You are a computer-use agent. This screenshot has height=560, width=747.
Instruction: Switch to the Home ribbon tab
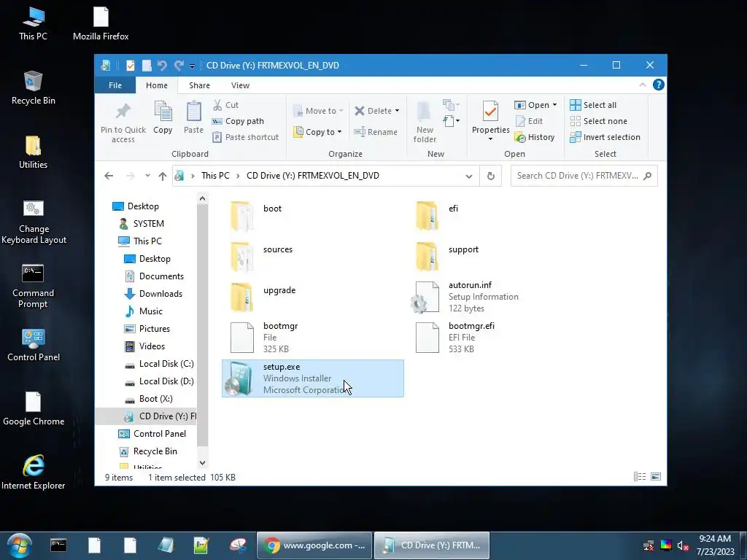[157, 85]
